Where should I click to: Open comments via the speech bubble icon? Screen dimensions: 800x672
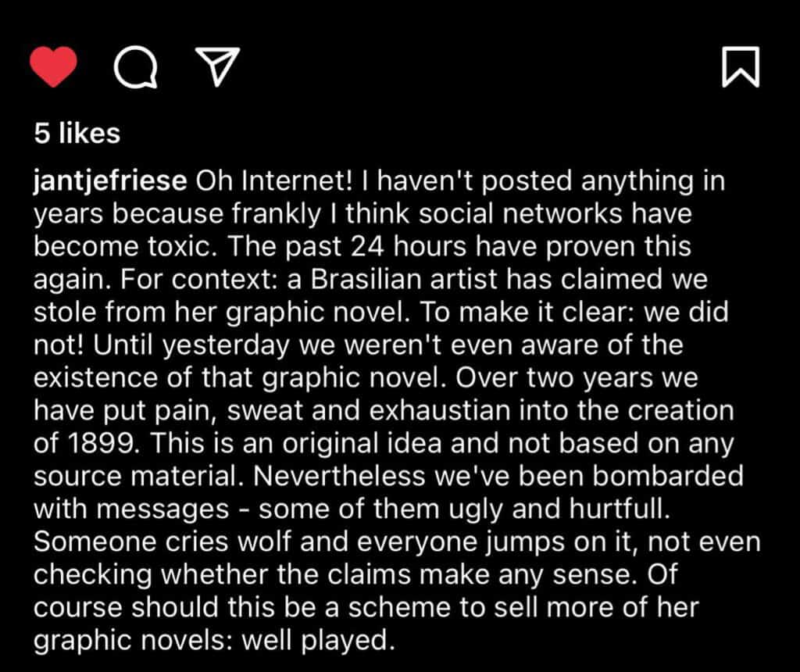coord(135,67)
